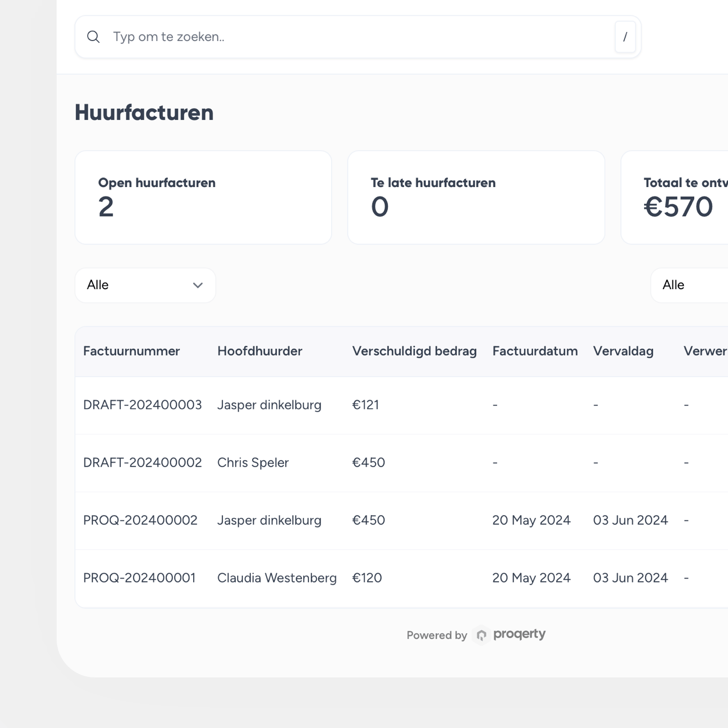
Task: Click €450 in the PROQ-202400002 row
Action: 369,520
